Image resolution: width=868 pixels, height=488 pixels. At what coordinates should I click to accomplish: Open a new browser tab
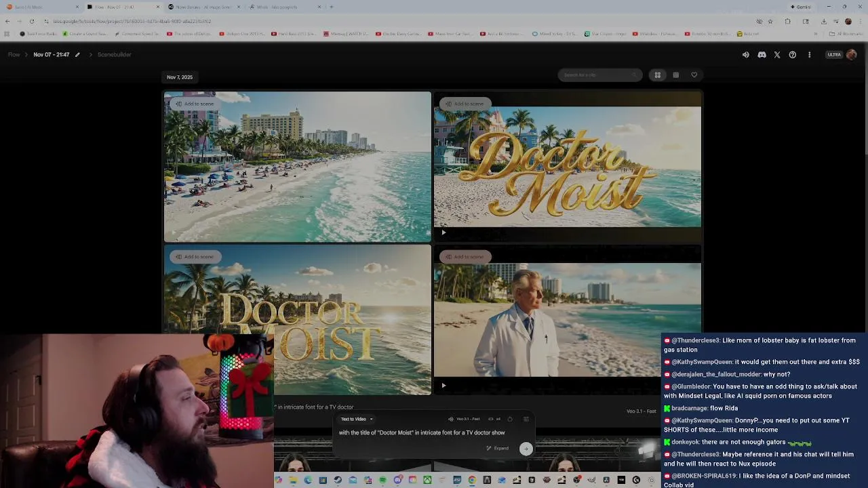click(x=332, y=7)
